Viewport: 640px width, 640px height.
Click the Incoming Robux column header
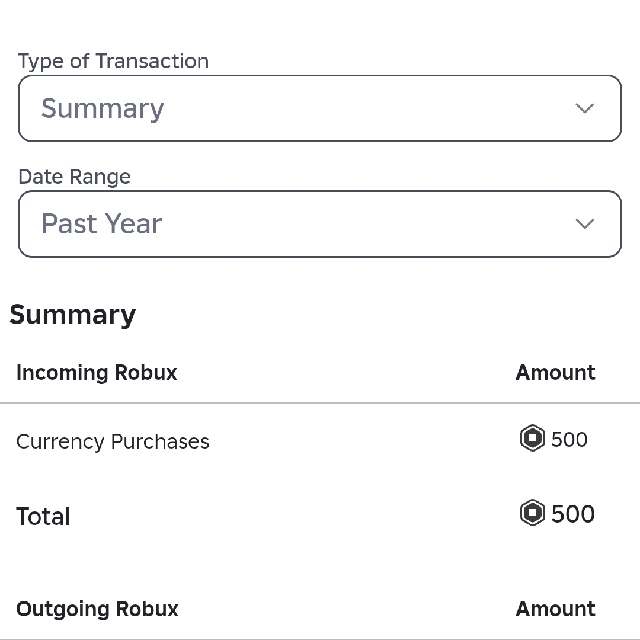pyautogui.click(x=97, y=373)
